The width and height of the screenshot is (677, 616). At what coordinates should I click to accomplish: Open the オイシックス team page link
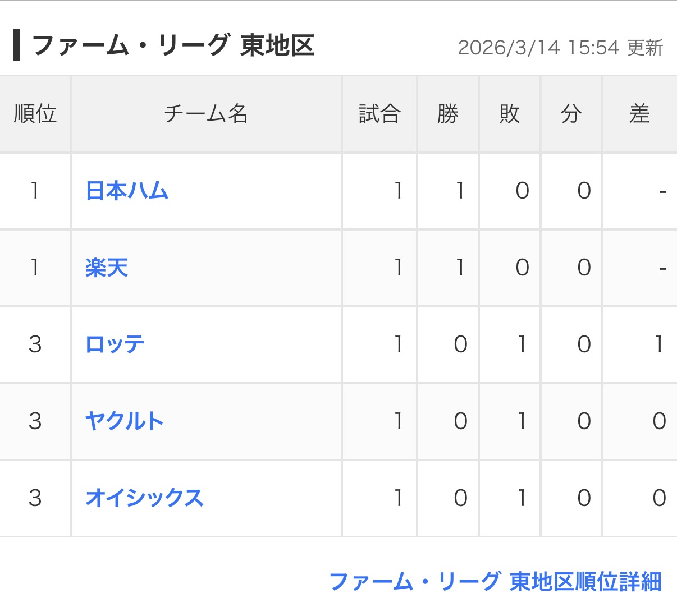pos(144,498)
